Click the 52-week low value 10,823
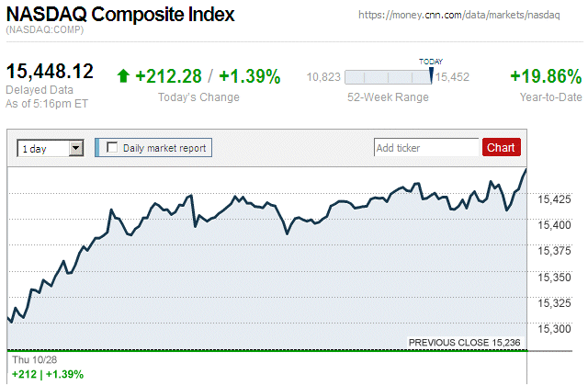Viewport: 588px width, 386px height. (x=323, y=77)
